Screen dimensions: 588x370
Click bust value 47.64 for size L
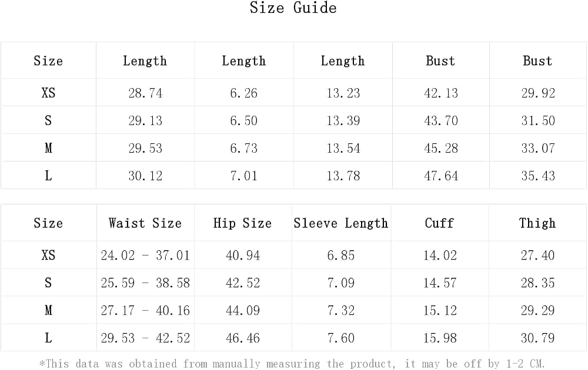(x=441, y=176)
